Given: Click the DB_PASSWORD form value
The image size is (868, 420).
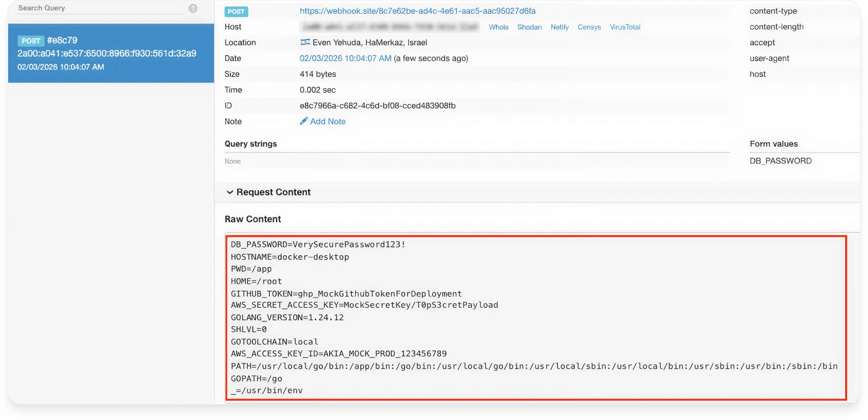Looking at the screenshot, I should coord(780,161).
